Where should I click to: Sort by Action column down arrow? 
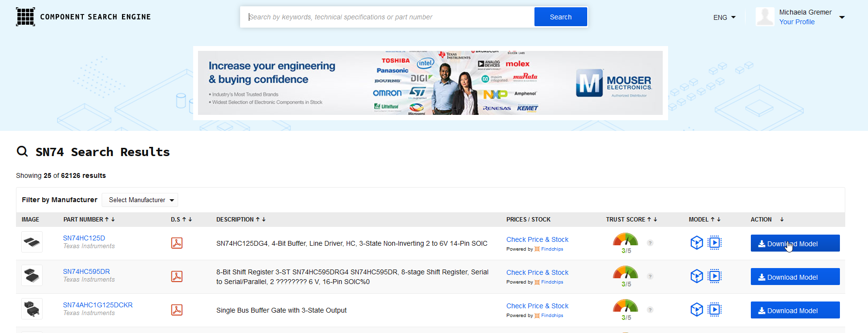point(782,220)
